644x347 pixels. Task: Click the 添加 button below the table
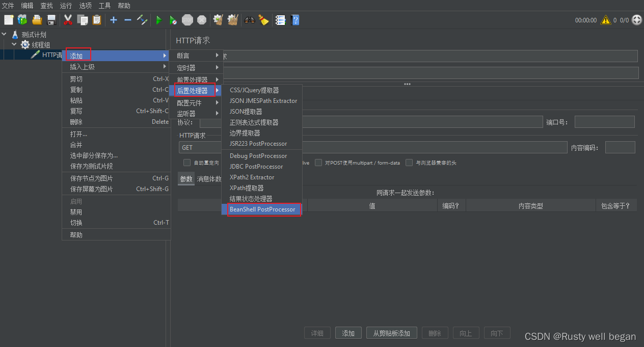click(348, 333)
